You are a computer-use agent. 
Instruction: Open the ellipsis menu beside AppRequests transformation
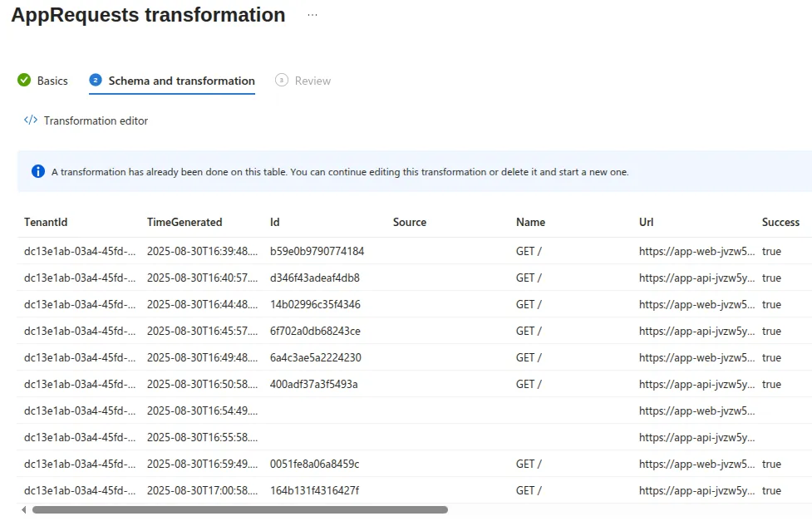312,15
